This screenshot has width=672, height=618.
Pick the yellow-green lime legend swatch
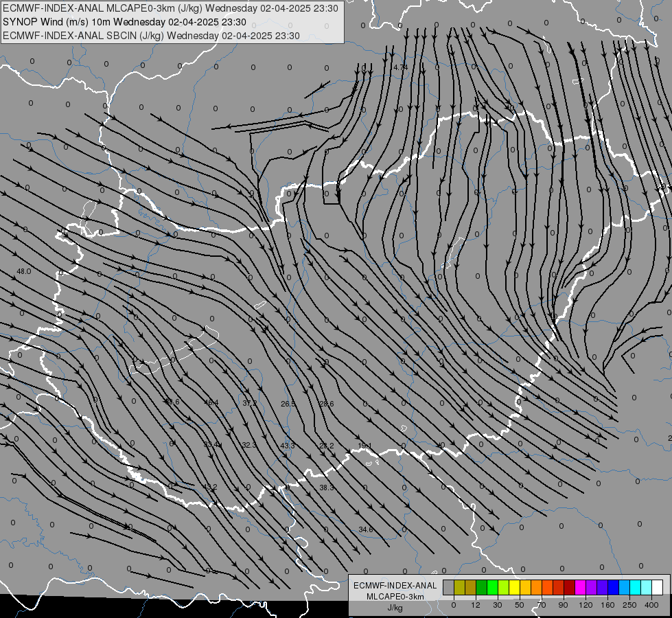pos(504,588)
